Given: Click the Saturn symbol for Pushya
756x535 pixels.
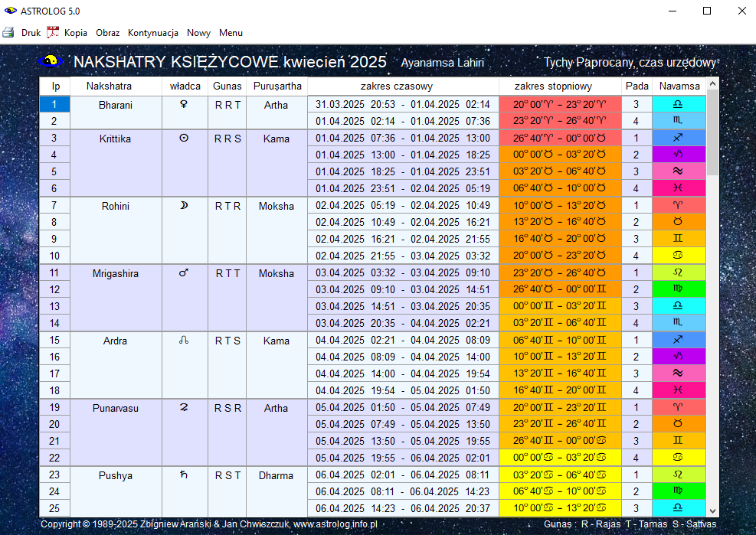Looking at the screenshot, I should coord(184,475).
